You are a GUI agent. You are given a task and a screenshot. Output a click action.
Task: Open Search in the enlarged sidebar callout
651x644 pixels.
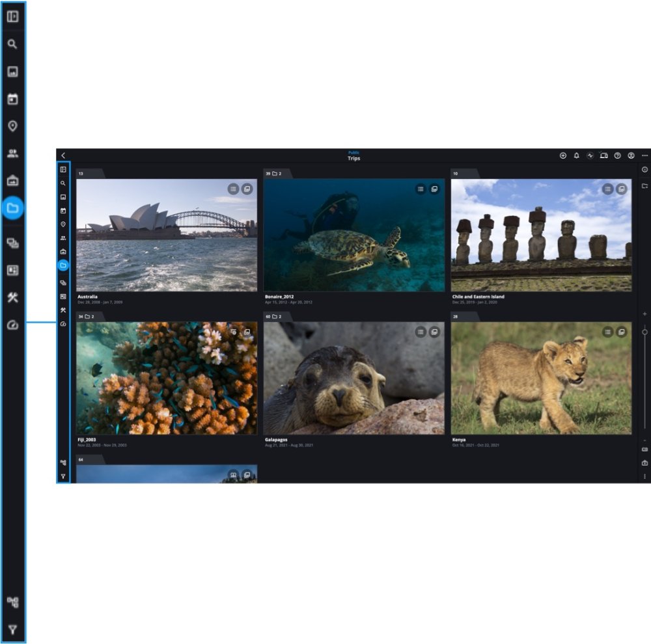point(12,44)
